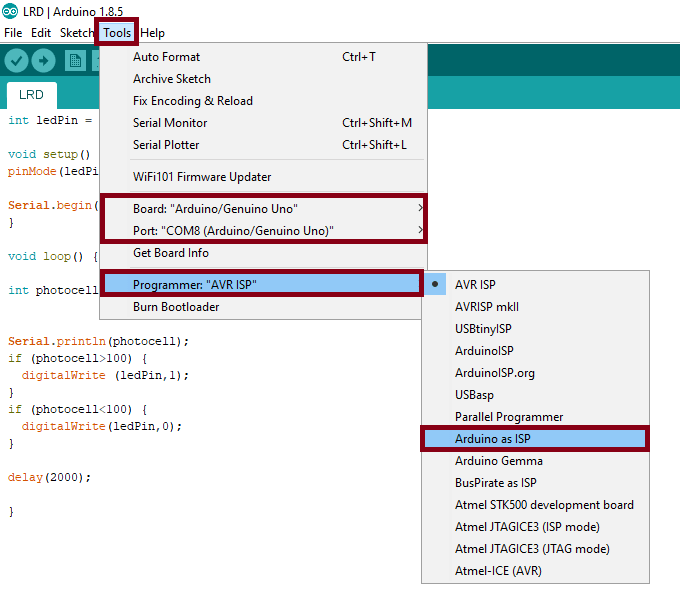Screen dimensions: 680x598
Task: Click the if (photocell<100) line
Action: tap(78, 409)
